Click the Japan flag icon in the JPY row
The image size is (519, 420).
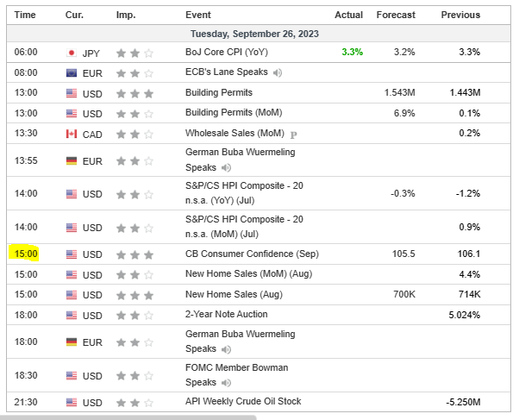[x=72, y=53]
